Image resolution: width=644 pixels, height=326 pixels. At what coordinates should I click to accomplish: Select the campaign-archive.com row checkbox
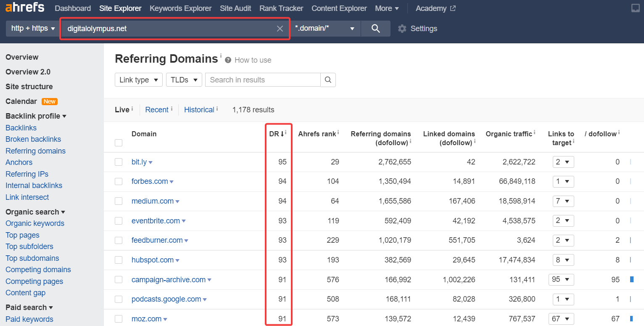(119, 280)
